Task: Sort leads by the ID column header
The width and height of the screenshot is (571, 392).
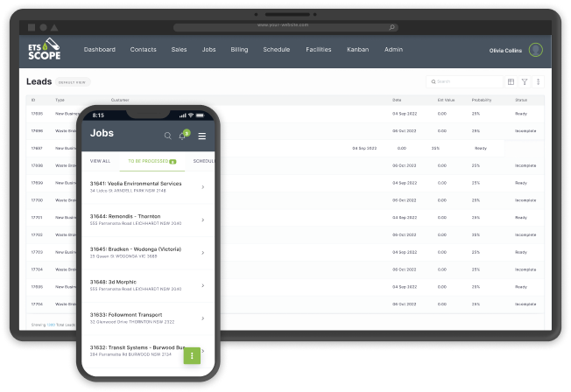Action: tap(33, 100)
